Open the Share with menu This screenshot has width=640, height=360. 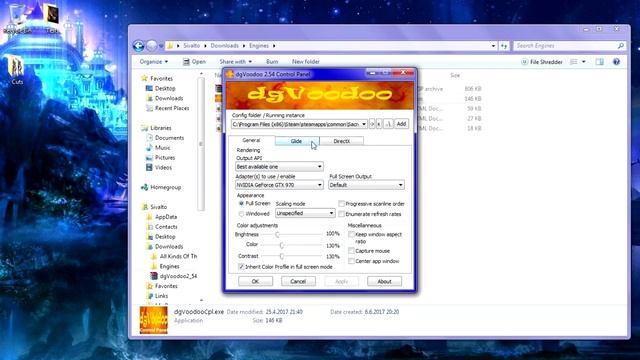coord(236,62)
